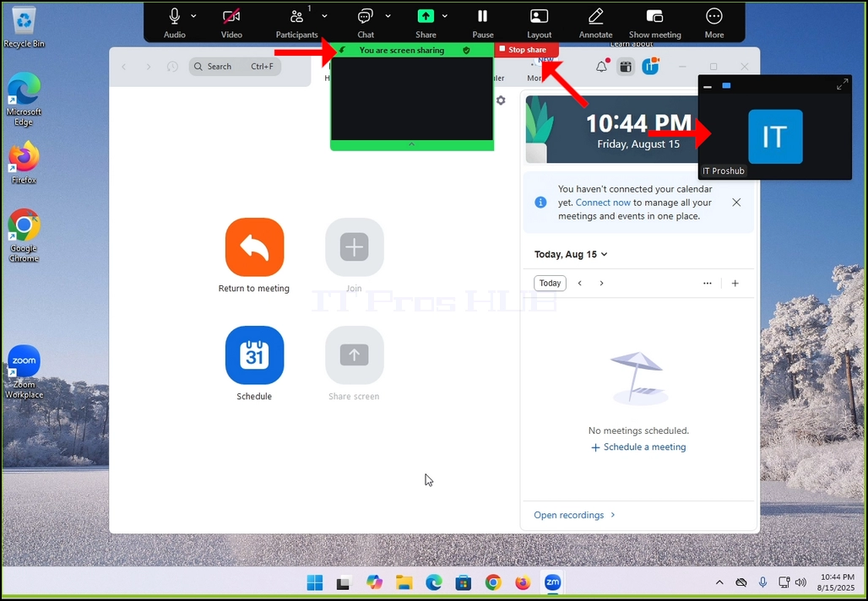
Task: Open the settings gear icon
Action: coord(501,100)
